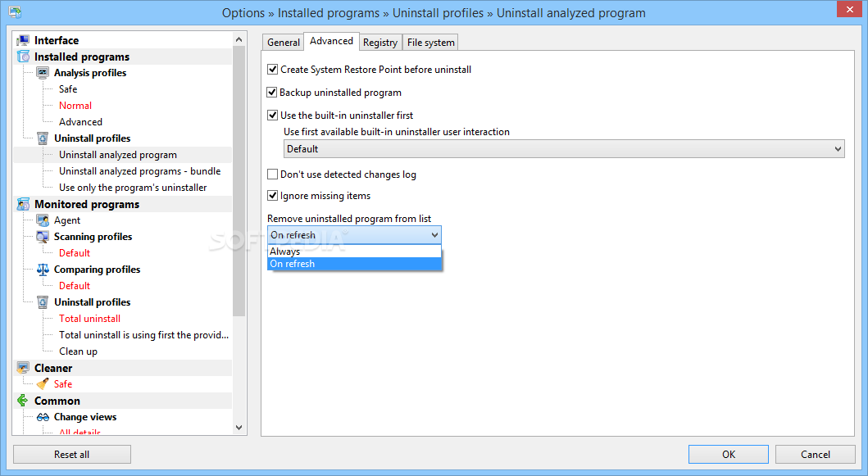Click the Cancel button

816,455
